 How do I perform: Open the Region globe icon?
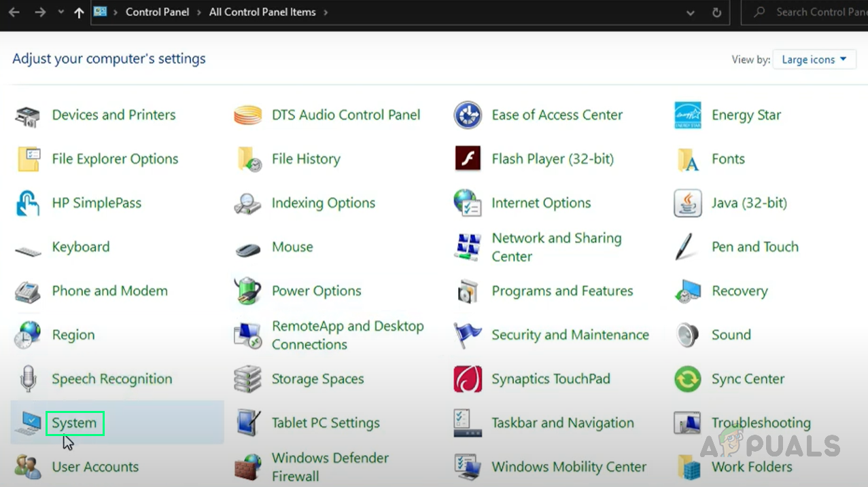coord(28,336)
